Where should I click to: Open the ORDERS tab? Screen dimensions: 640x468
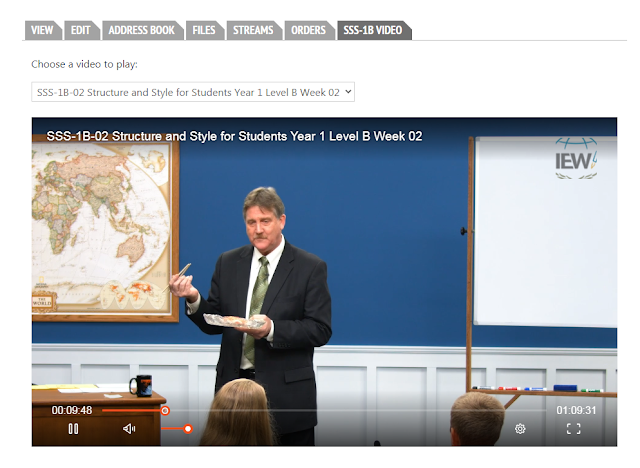(309, 30)
